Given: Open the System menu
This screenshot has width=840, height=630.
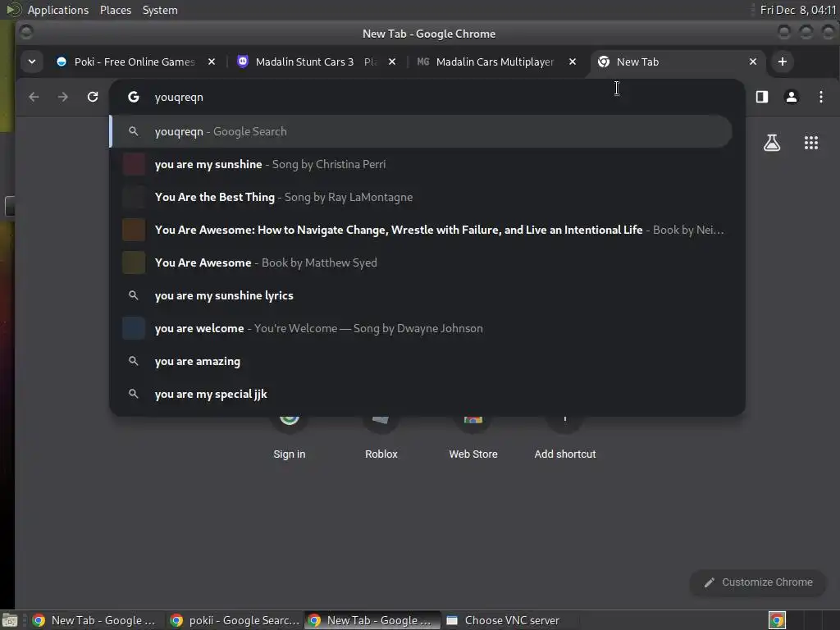Looking at the screenshot, I should [x=160, y=10].
